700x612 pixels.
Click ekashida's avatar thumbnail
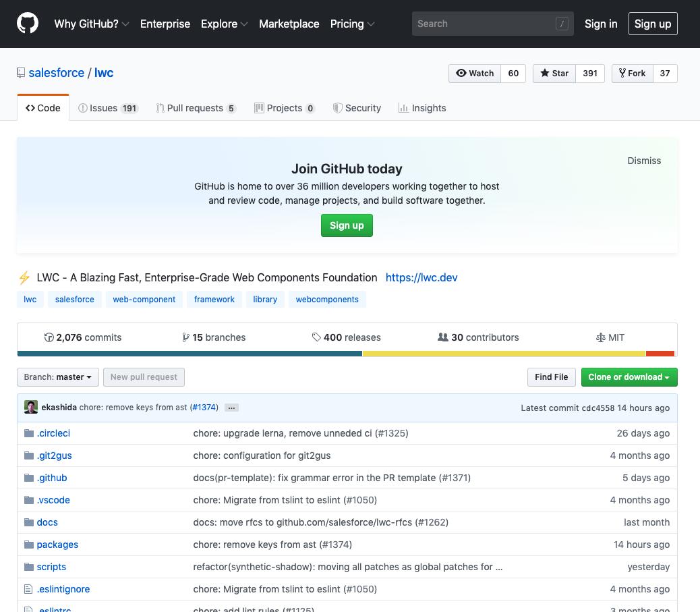click(x=30, y=407)
